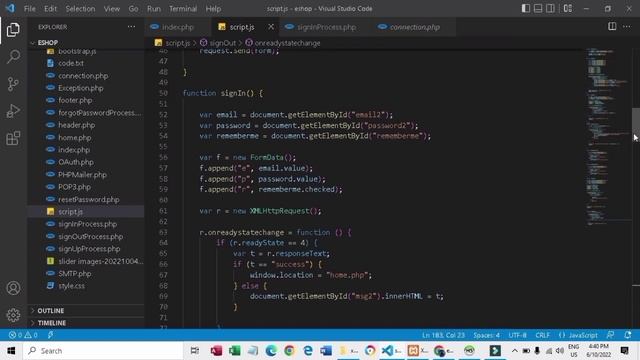Open the Source Control view

pos(13,84)
